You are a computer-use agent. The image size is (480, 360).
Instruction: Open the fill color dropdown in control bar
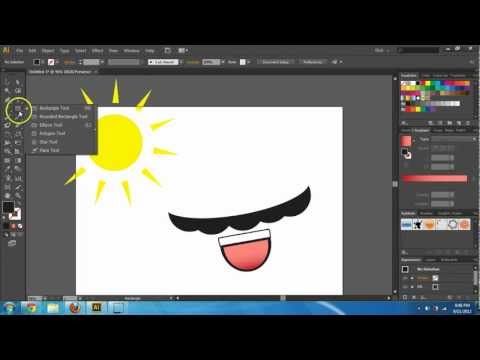(x=42, y=62)
